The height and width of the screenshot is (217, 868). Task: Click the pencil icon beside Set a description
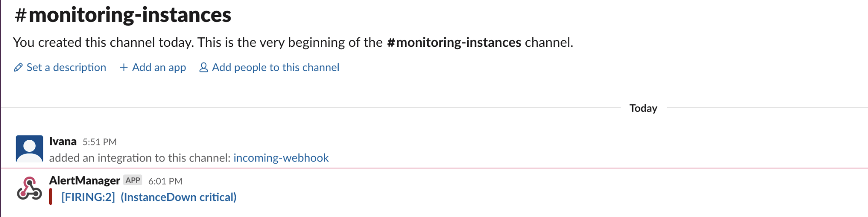click(x=18, y=68)
